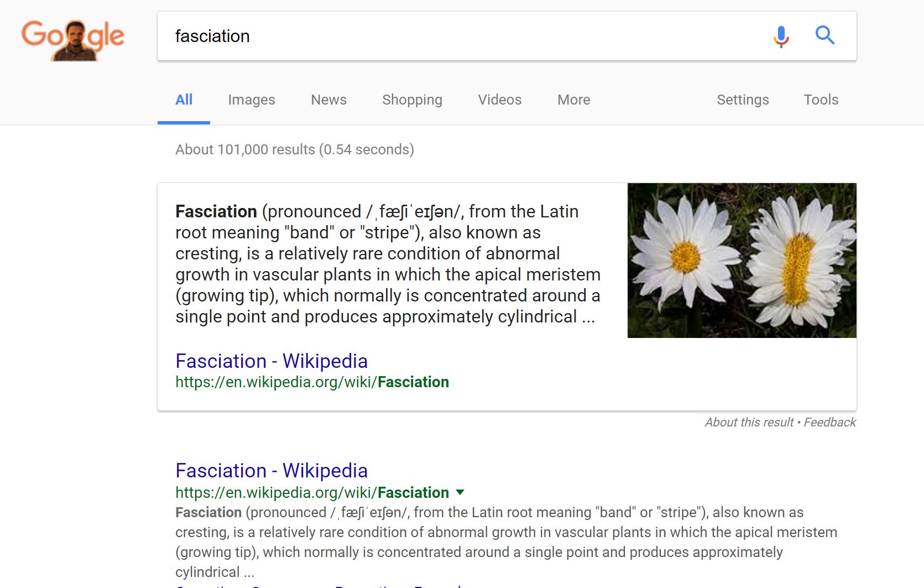Start voice search with the microphone icon
The height and width of the screenshot is (588, 924).
[781, 37]
